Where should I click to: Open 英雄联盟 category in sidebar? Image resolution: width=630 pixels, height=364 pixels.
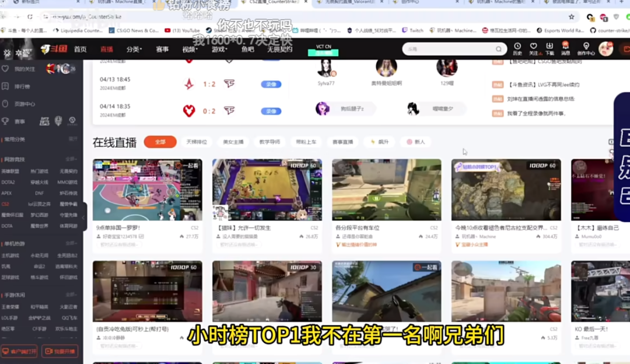click(x=10, y=171)
